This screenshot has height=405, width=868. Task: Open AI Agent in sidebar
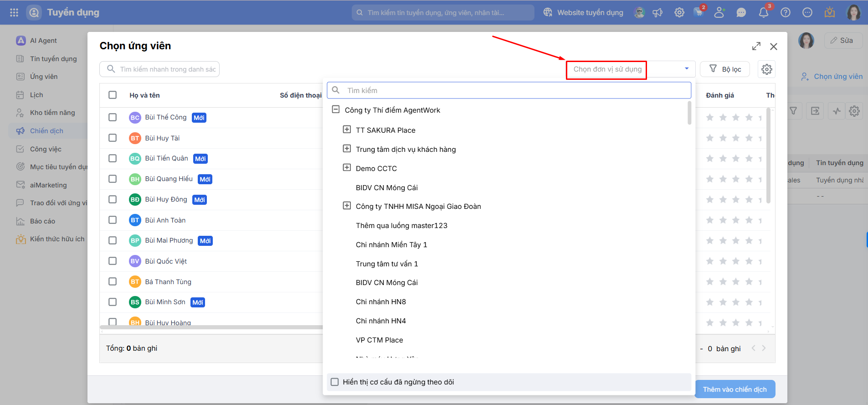[x=43, y=41]
